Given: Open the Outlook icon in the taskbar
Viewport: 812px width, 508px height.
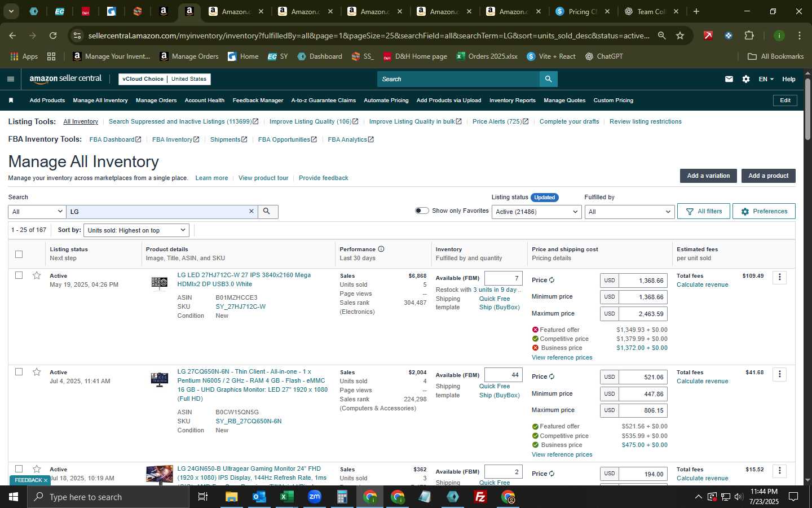Looking at the screenshot, I should tap(259, 497).
